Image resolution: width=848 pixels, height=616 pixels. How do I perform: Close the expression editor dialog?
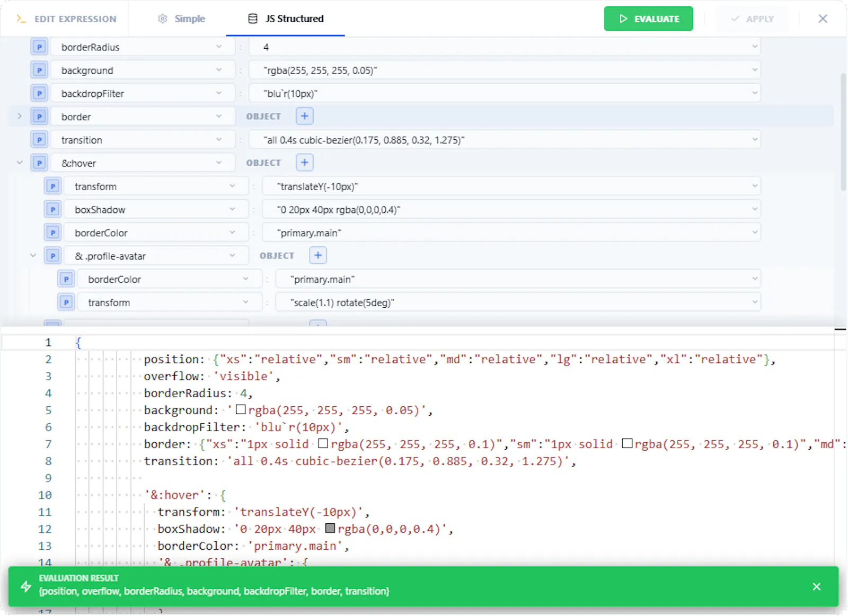click(x=823, y=19)
